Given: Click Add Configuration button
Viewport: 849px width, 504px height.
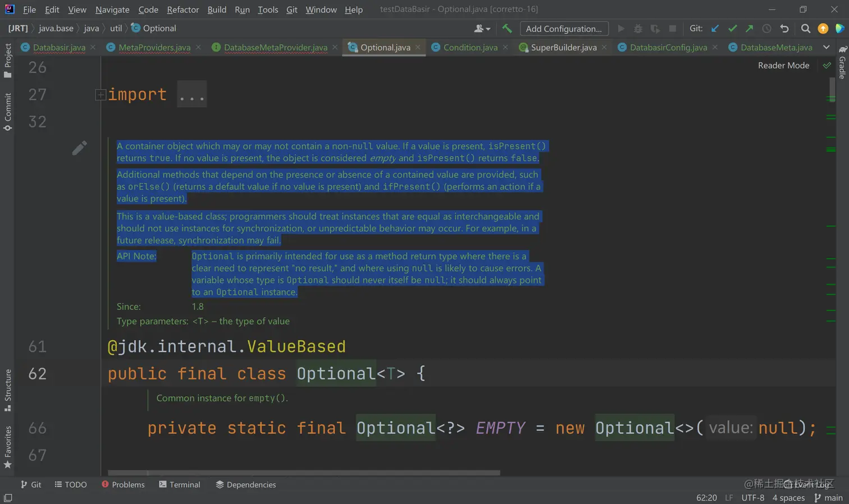Looking at the screenshot, I should [x=563, y=29].
